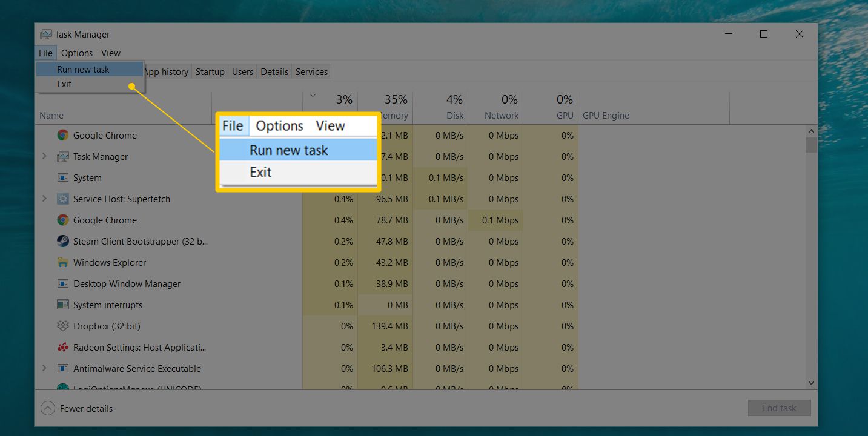This screenshot has height=436, width=868.
Task: Click the Desktop Window Manager icon
Action: tap(62, 283)
